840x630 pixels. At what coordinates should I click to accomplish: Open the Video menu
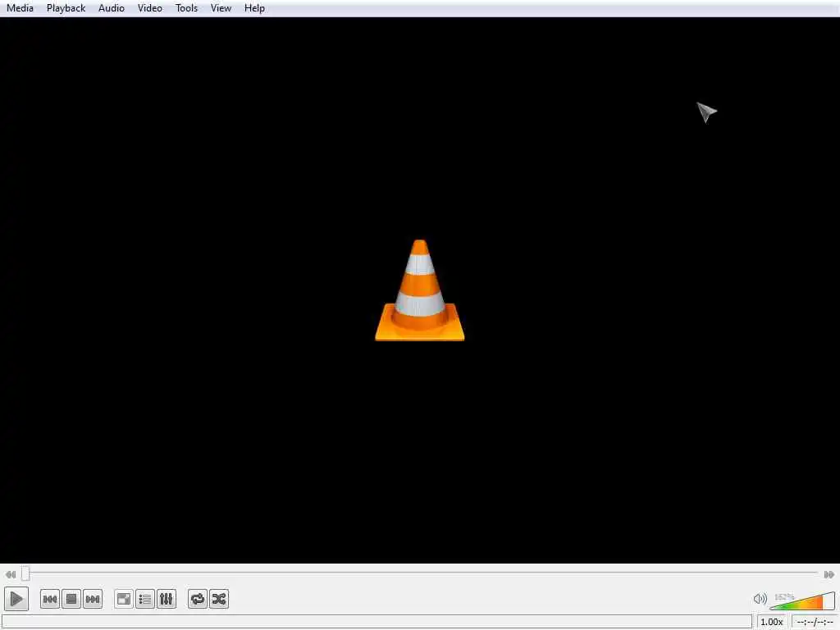(x=150, y=8)
